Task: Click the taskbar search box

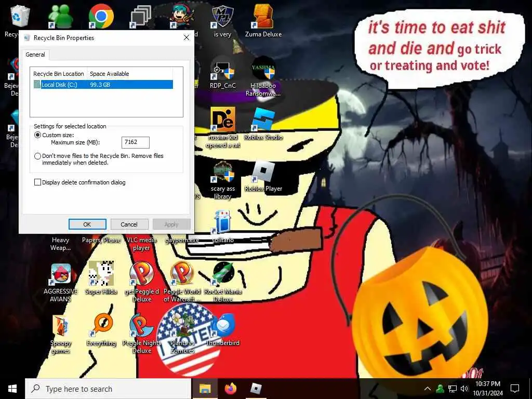Action: tap(108, 389)
